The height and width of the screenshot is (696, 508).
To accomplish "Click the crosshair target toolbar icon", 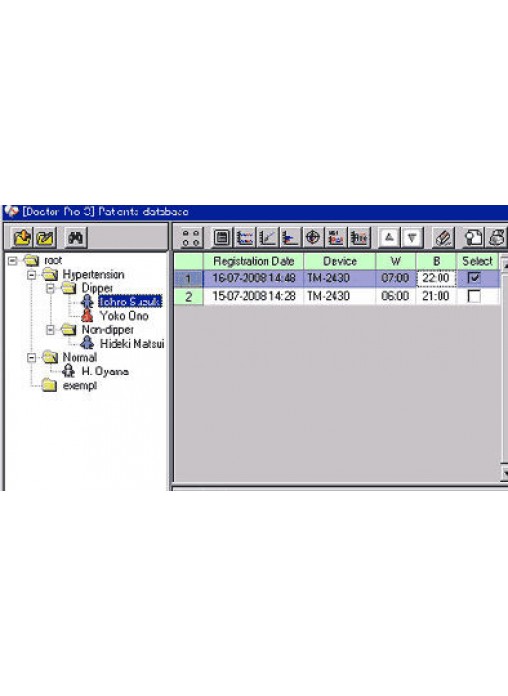I will click(313, 237).
